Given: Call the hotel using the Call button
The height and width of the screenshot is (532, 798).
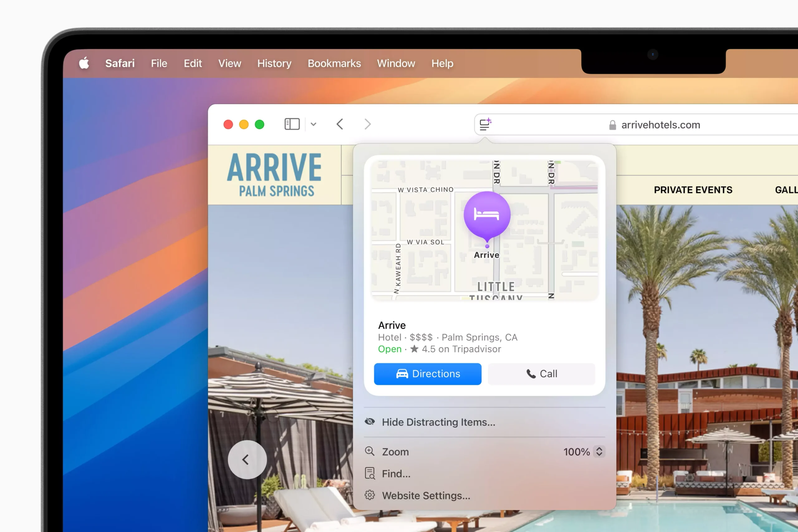Looking at the screenshot, I should point(541,374).
